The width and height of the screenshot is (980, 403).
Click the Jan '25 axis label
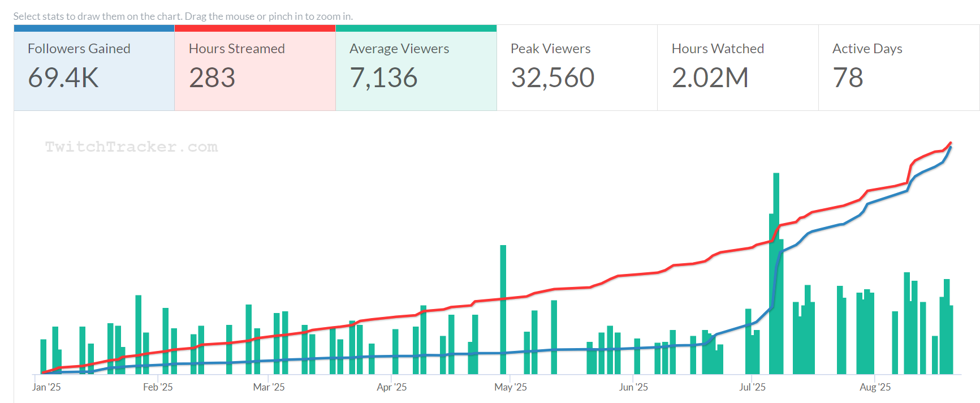pyautogui.click(x=46, y=387)
